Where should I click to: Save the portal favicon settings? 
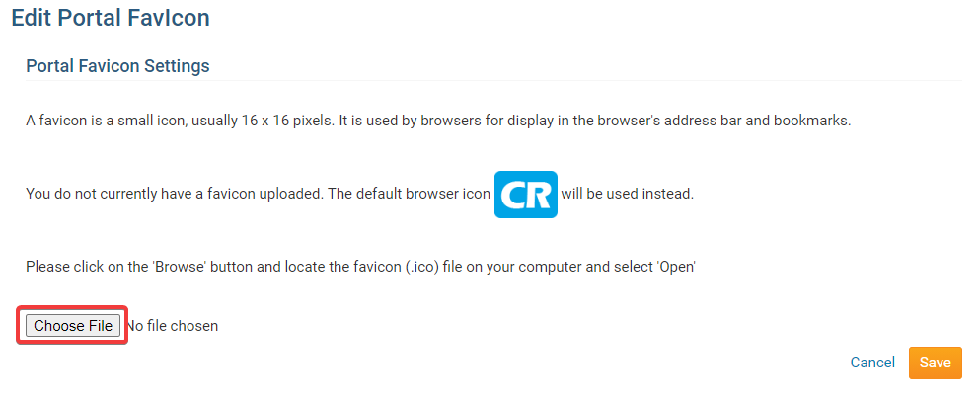click(935, 363)
